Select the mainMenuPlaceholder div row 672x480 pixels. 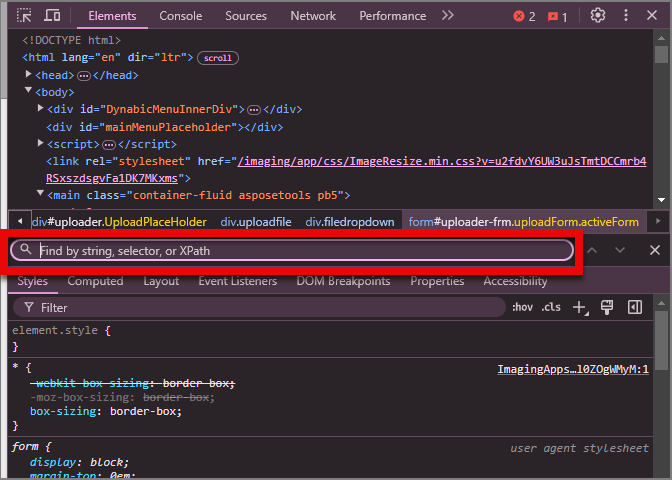[x=165, y=127]
